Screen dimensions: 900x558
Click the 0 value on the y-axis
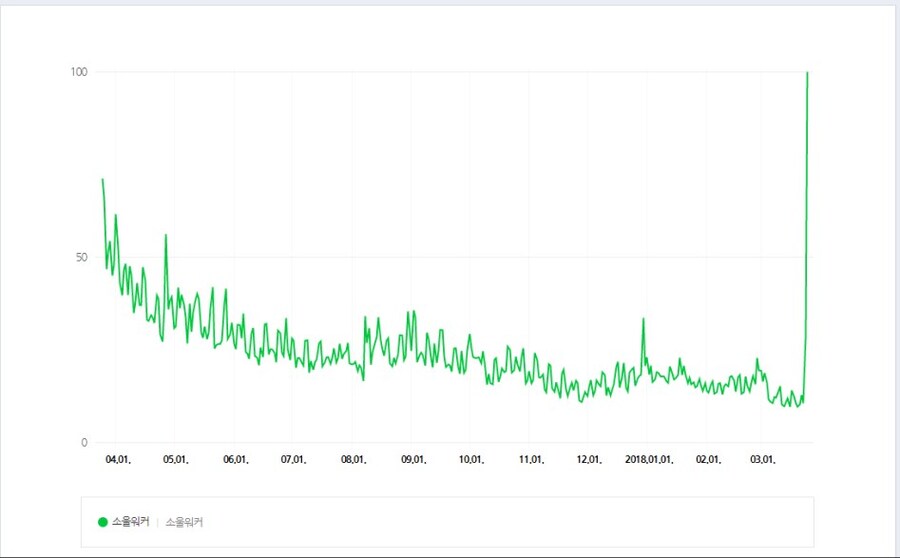pos(85,443)
